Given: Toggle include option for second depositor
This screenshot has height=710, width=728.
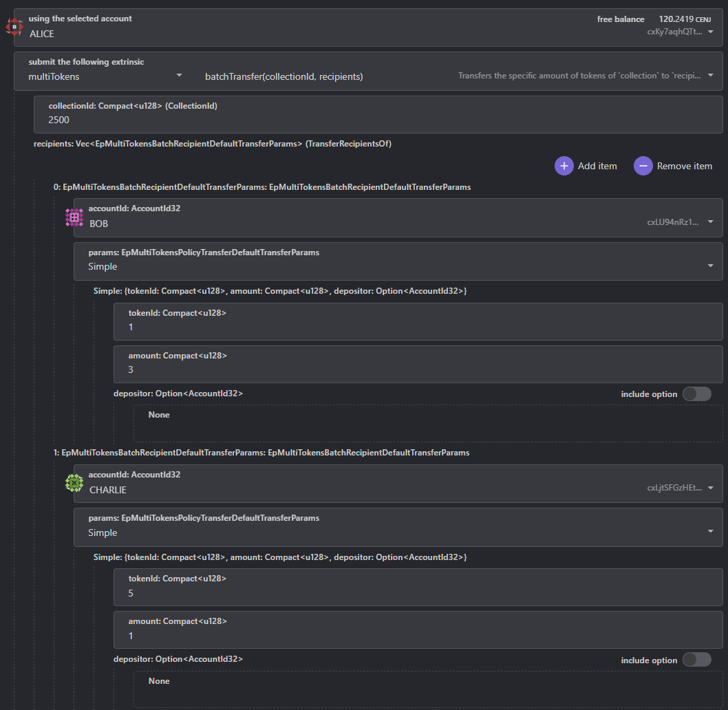Looking at the screenshot, I should (x=696, y=659).
